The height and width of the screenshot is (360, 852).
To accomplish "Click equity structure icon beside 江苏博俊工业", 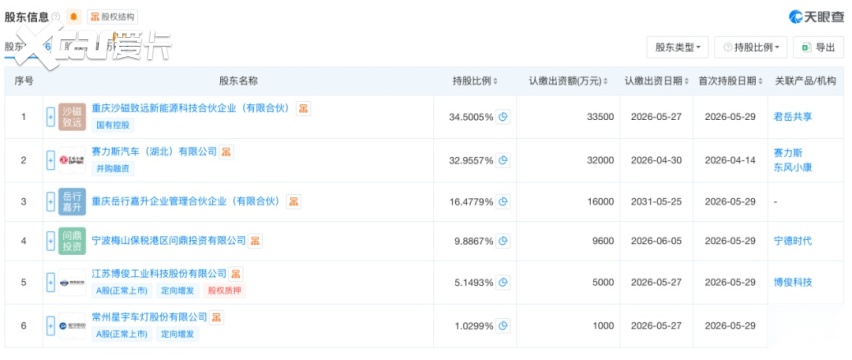I will [235, 273].
